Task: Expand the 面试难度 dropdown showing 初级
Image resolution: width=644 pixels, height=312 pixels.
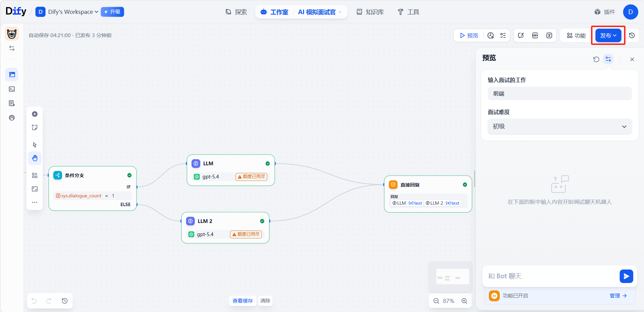Action: (x=559, y=126)
